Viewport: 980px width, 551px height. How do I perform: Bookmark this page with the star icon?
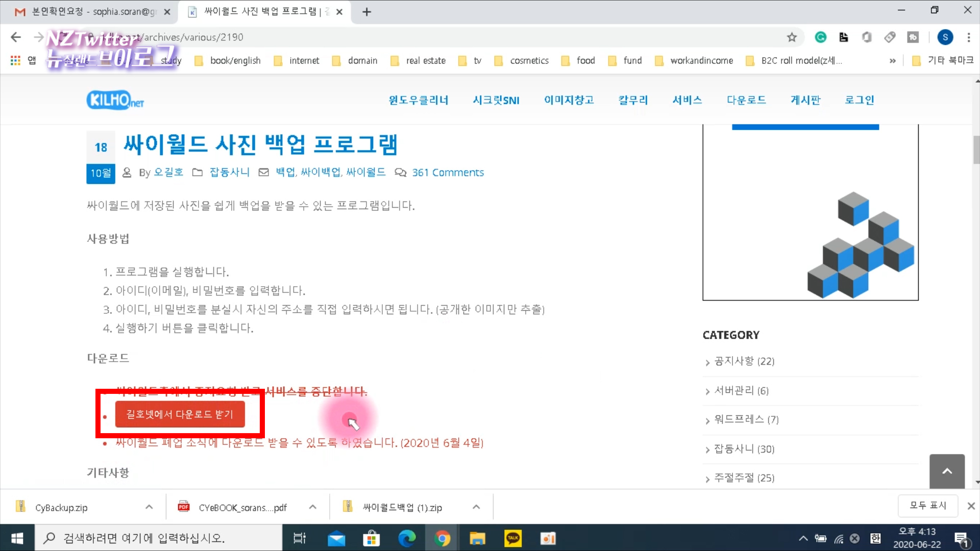(792, 37)
